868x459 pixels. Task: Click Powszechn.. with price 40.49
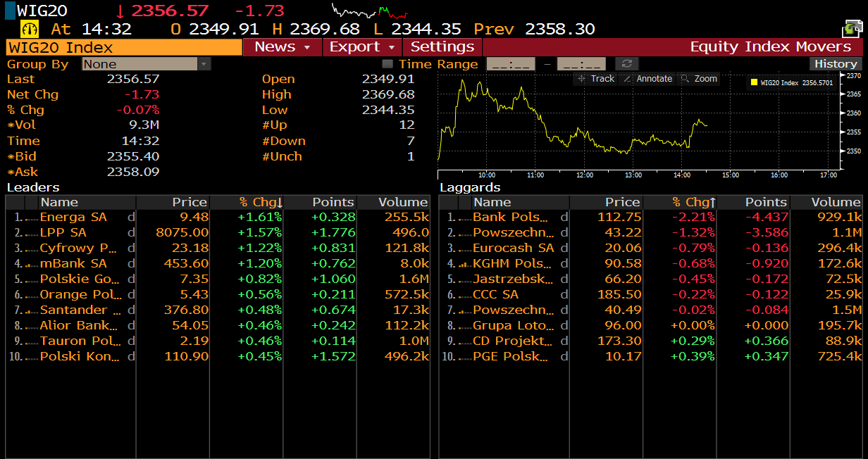click(514, 310)
